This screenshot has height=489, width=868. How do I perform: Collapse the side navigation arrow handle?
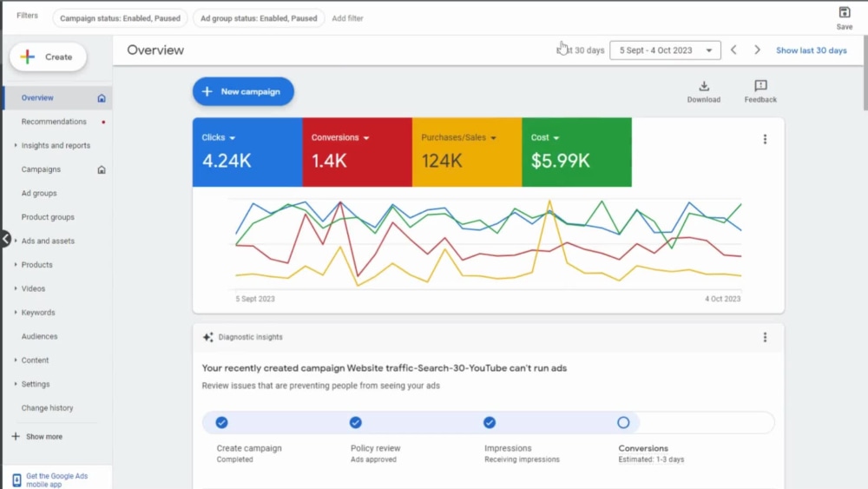[x=5, y=239]
